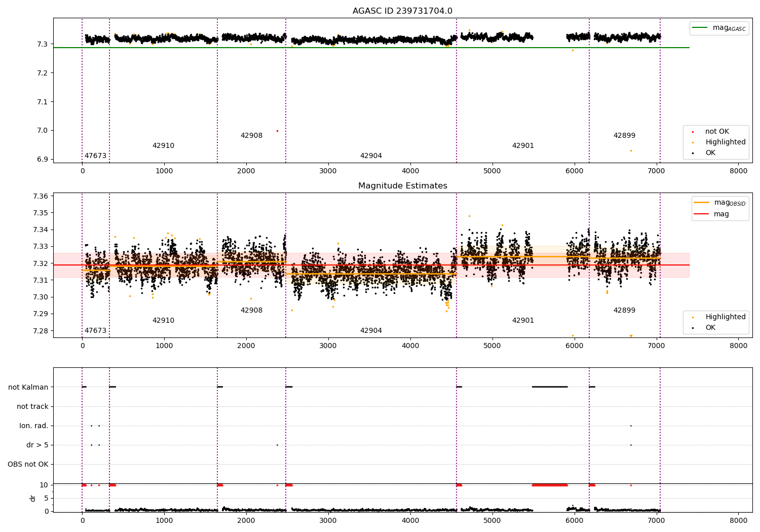This screenshot has width=760, height=532.
Task: Click obsid label 42899 in Magnitude Estimates plot
Action: (x=624, y=311)
